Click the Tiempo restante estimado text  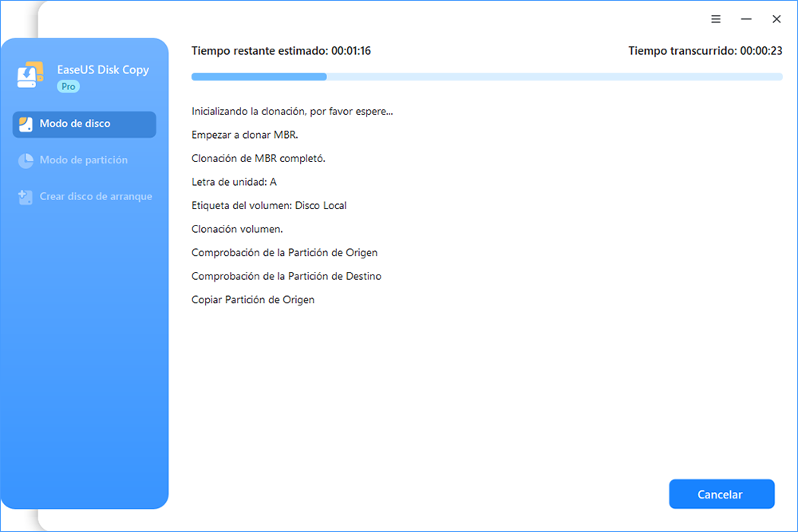(281, 51)
